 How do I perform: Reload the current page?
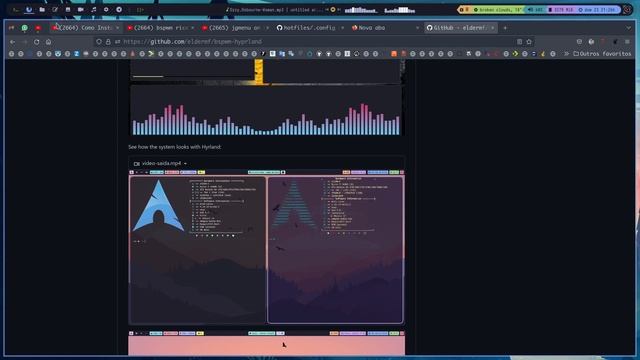(37, 42)
